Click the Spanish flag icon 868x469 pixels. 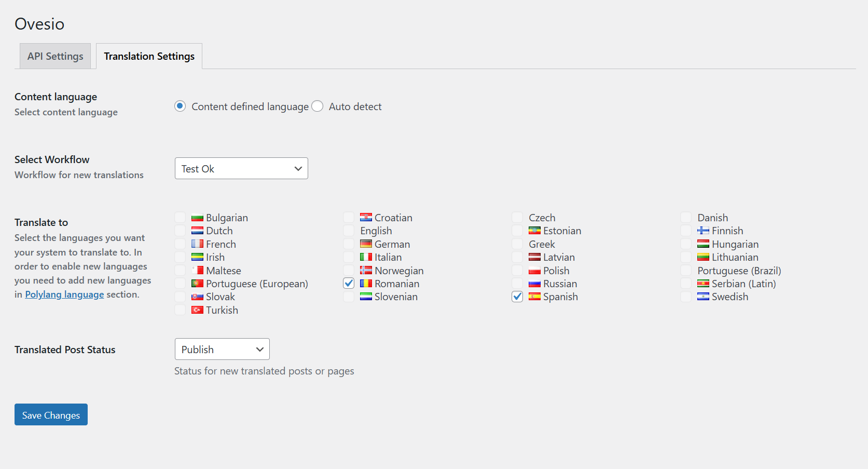(x=535, y=297)
